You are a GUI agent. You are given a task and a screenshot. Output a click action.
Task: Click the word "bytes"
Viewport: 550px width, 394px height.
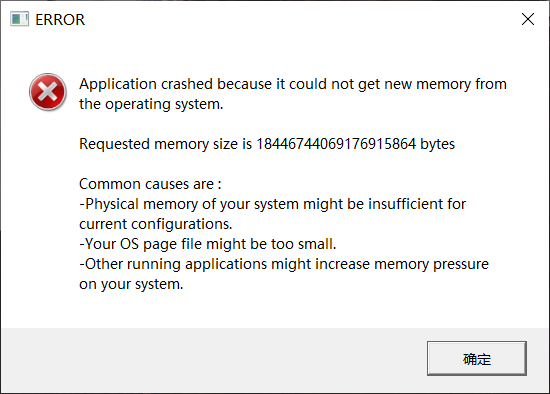click(437, 145)
